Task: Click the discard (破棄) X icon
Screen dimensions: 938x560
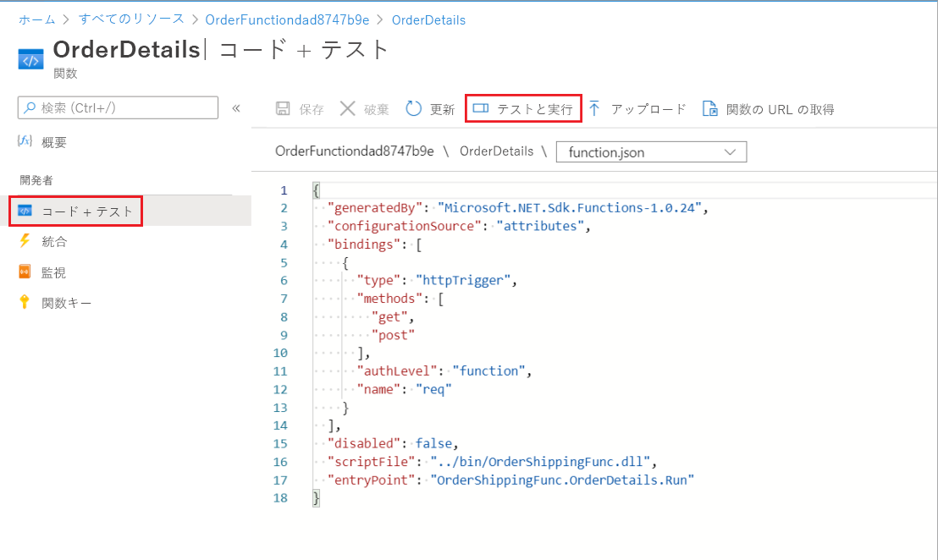Action: [x=348, y=108]
